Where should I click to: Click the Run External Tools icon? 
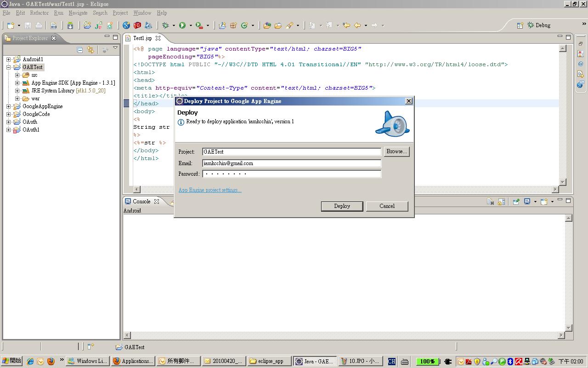pyautogui.click(x=199, y=25)
